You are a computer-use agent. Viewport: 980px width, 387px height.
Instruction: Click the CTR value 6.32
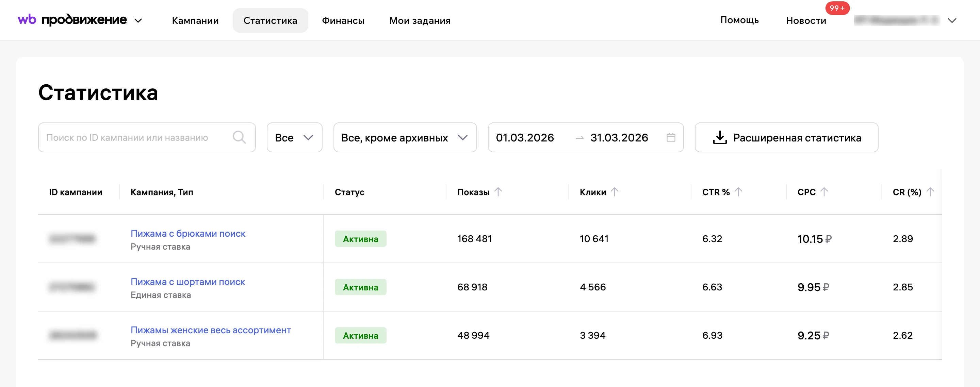click(x=712, y=239)
